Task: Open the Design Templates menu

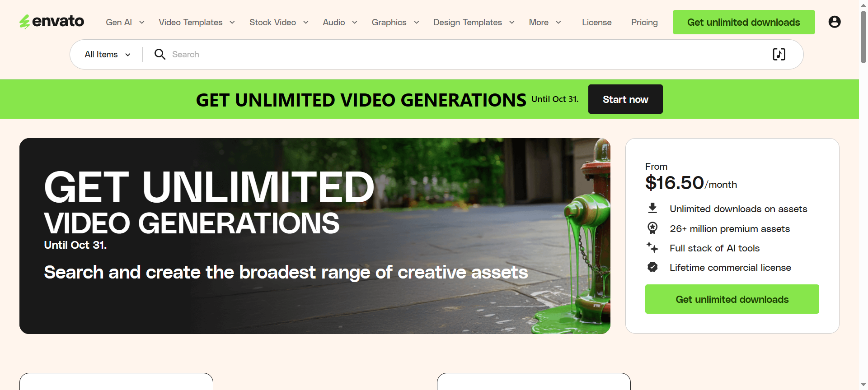Action: [x=474, y=22]
